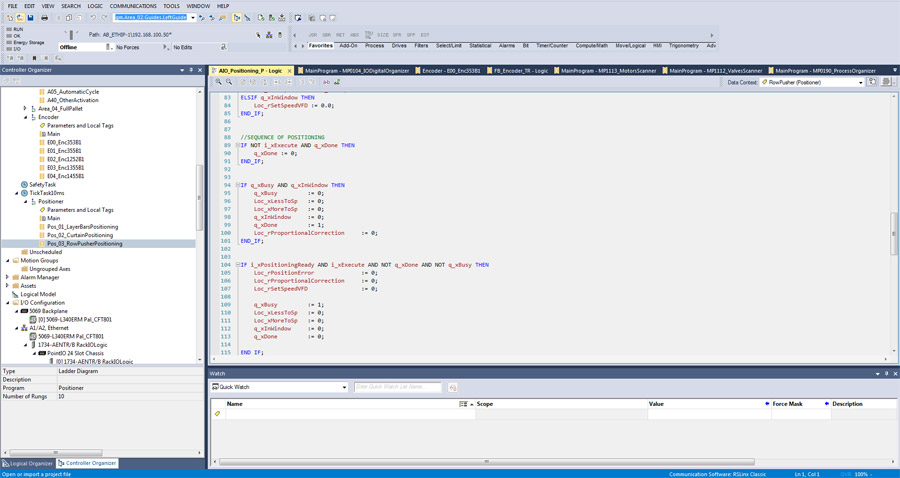Image resolution: width=900 pixels, height=478 pixels.
Task: Open the Data Context dropdown
Action: 860,82
